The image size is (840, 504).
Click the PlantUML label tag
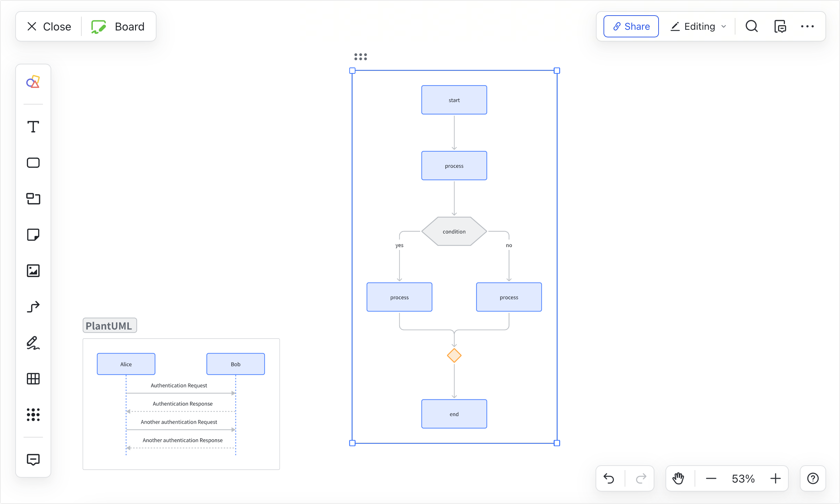tap(110, 325)
